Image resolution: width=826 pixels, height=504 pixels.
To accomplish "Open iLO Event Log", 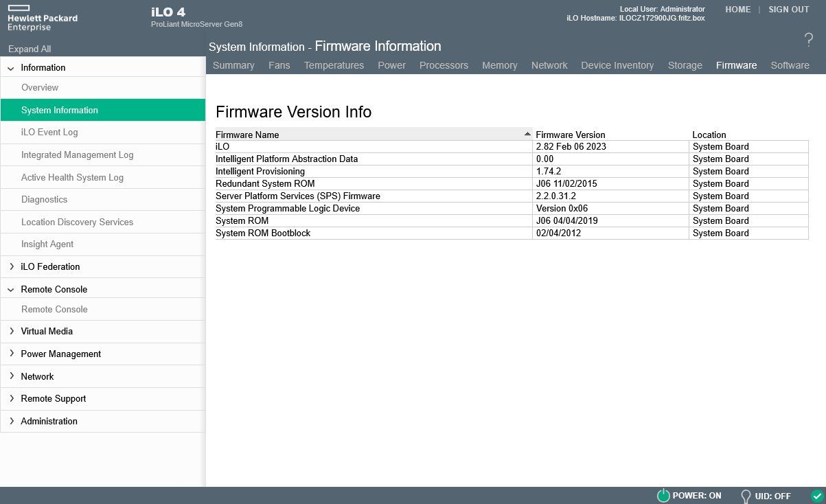I will 103,132.
